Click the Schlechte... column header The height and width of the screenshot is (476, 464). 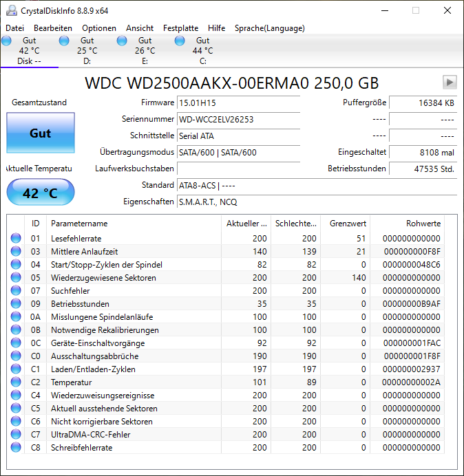click(295, 224)
